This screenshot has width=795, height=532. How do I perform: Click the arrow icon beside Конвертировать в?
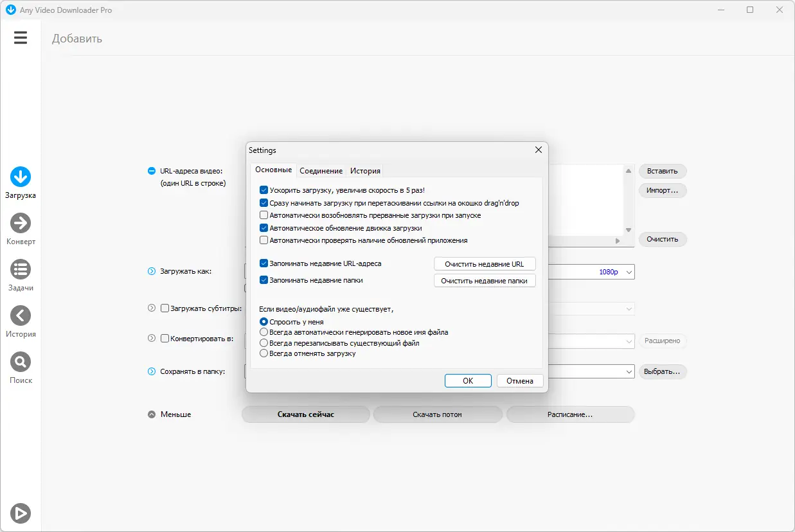tap(152, 338)
